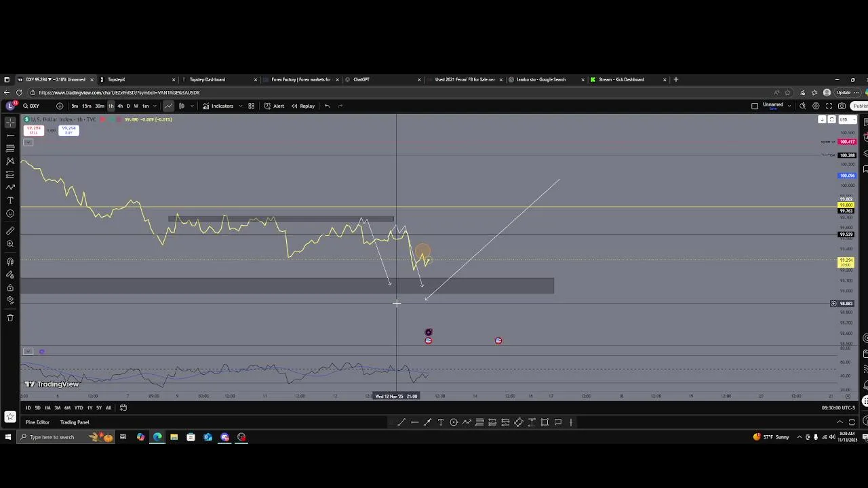Open the Fibonacci tools in left sidebar

coord(10,148)
